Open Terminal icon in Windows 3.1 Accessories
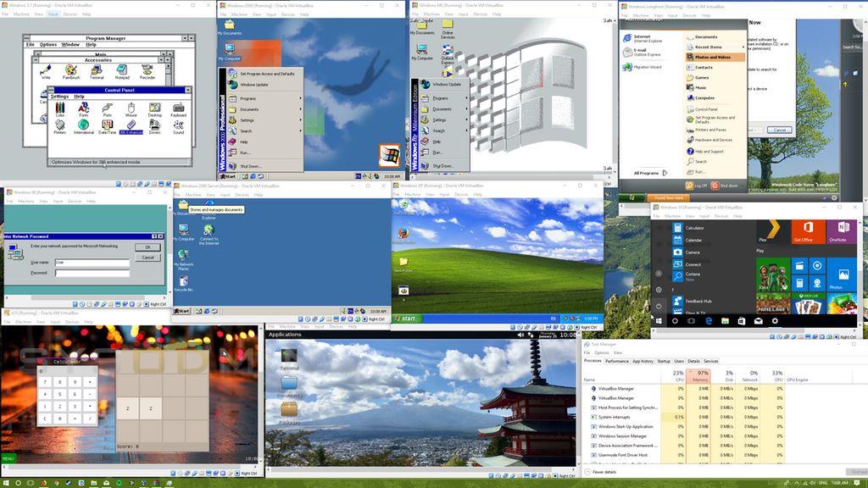 click(97, 71)
